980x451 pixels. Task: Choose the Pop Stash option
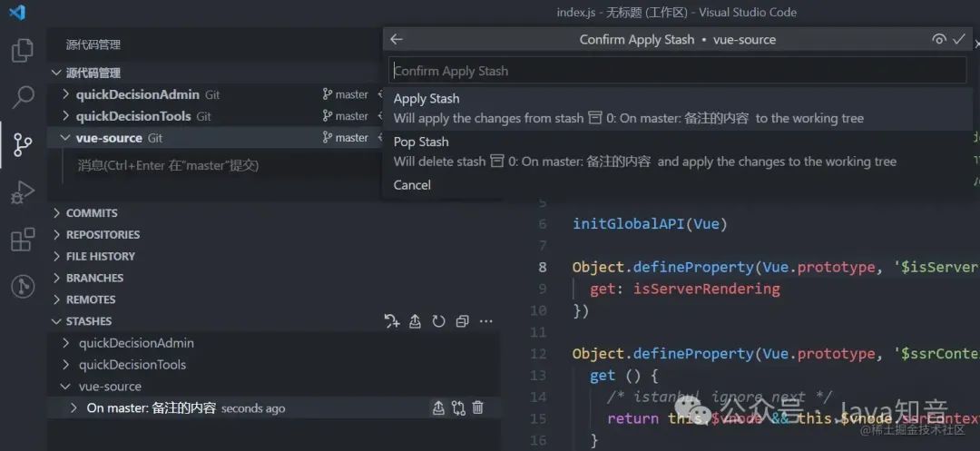pos(678,152)
